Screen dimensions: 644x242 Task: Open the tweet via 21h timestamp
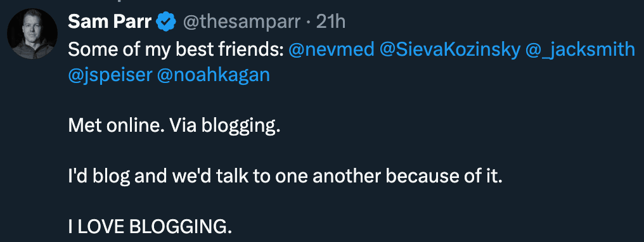(x=331, y=22)
